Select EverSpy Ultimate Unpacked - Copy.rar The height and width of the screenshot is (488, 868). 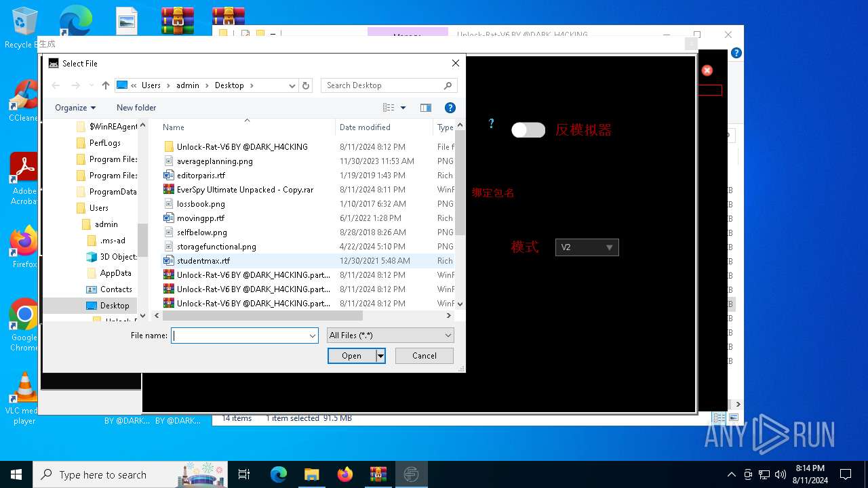[245, 190]
